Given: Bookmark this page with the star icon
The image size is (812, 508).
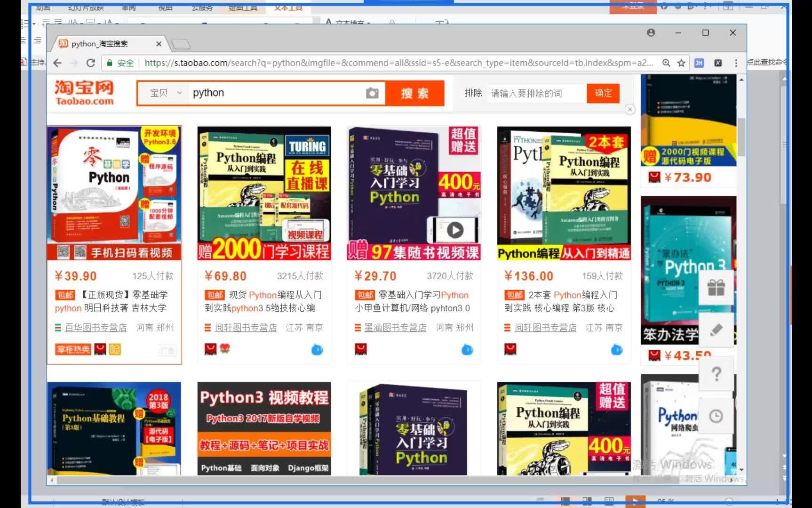Looking at the screenshot, I should coord(681,63).
